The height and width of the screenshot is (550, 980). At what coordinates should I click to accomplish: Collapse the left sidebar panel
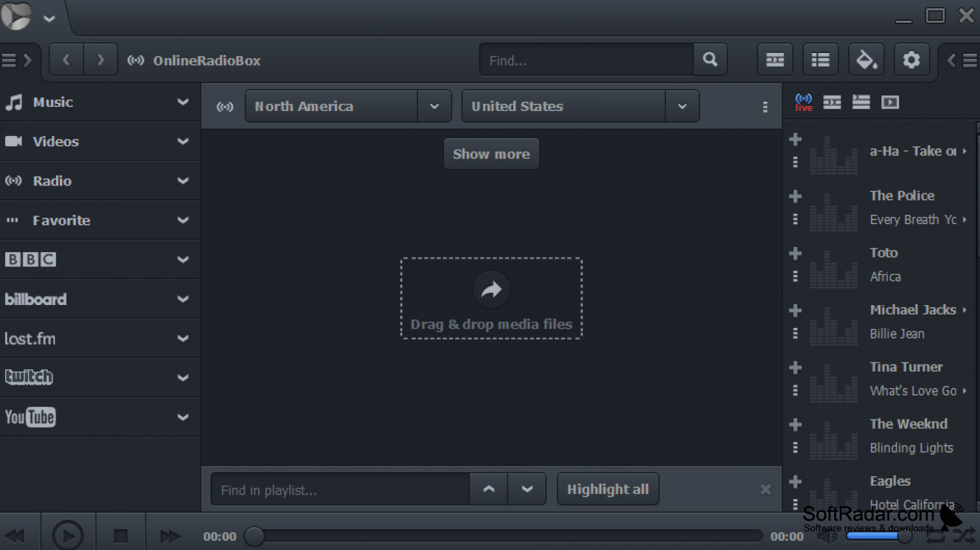pos(17,60)
